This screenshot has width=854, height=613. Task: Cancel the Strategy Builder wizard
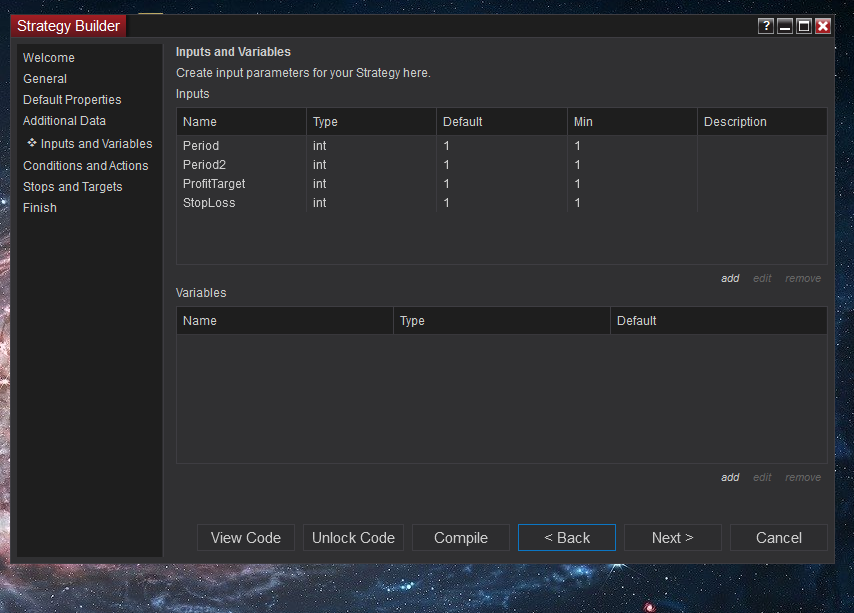pyautogui.click(x=779, y=538)
